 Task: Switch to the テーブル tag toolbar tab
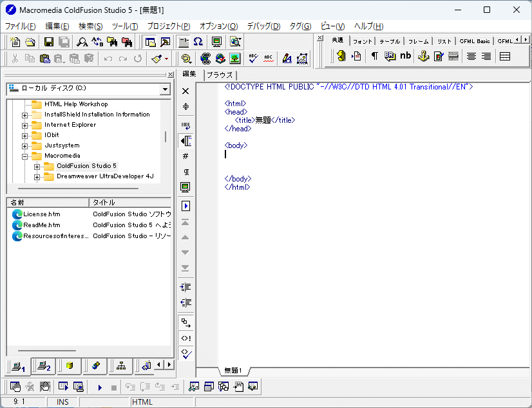390,41
